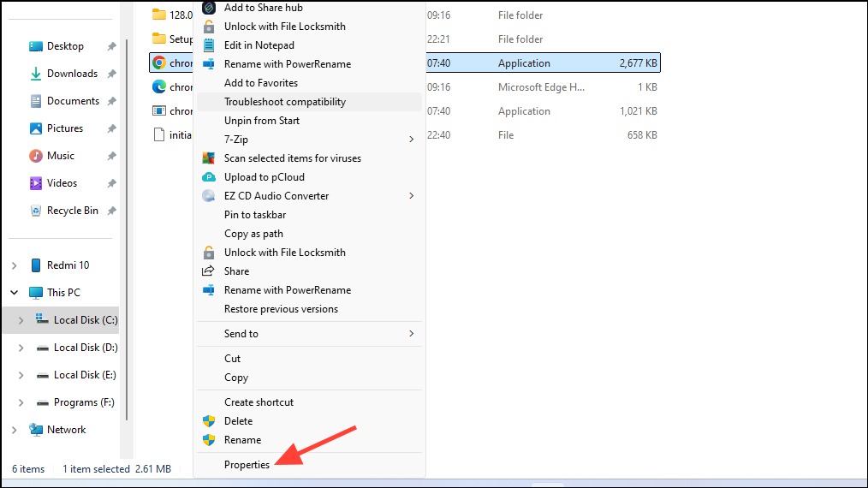Expand Local Disk (D:) in tree
The height and width of the screenshot is (488, 868).
21,348
